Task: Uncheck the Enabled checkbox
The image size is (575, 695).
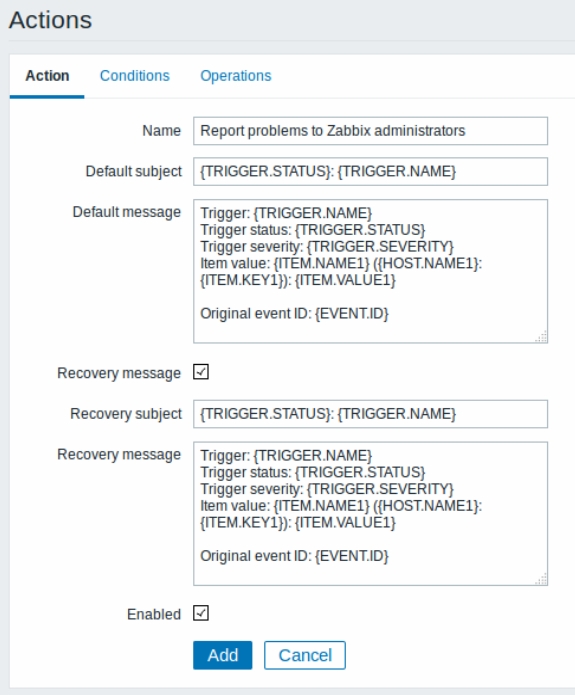Action: pyautogui.click(x=201, y=613)
